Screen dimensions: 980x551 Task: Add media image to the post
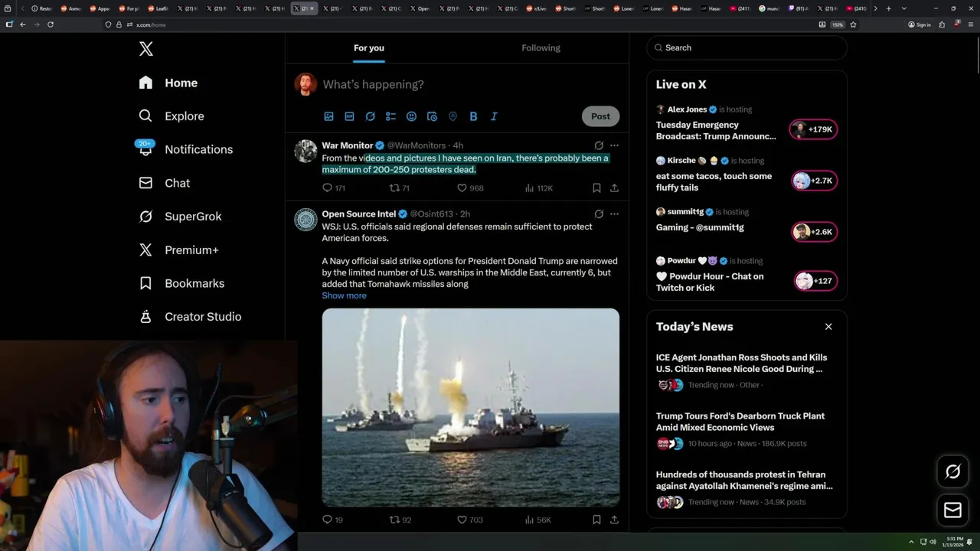pyautogui.click(x=328, y=116)
